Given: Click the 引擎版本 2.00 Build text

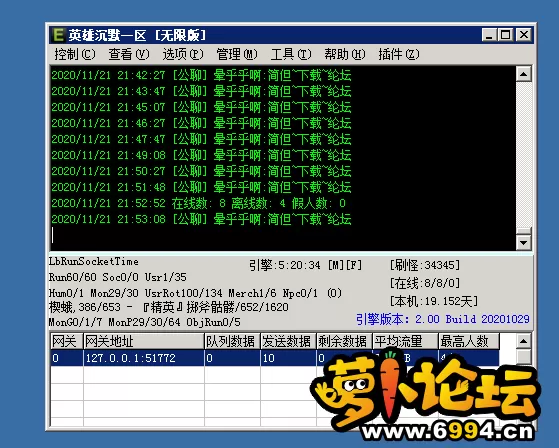Looking at the screenshot, I should (x=443, y=319).
